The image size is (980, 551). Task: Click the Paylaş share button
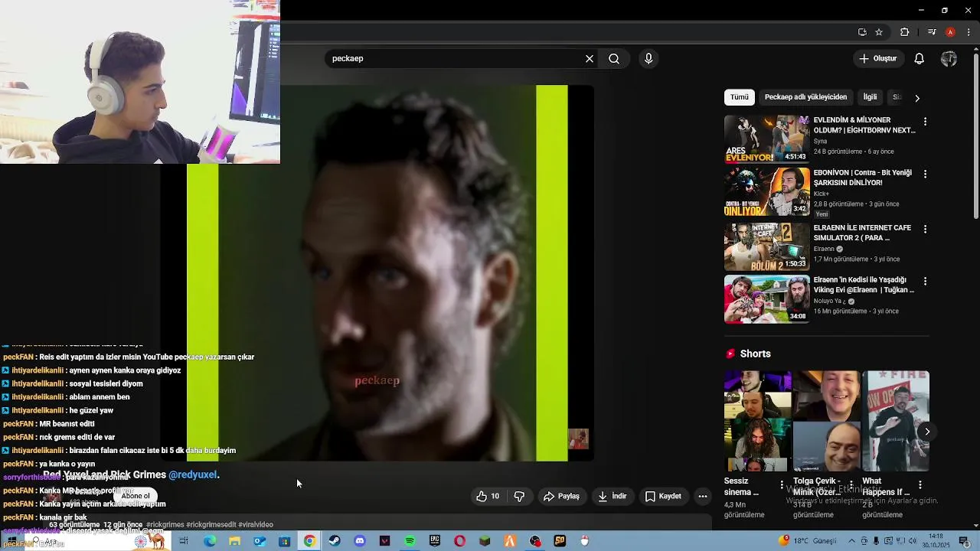tap(561, 497)
